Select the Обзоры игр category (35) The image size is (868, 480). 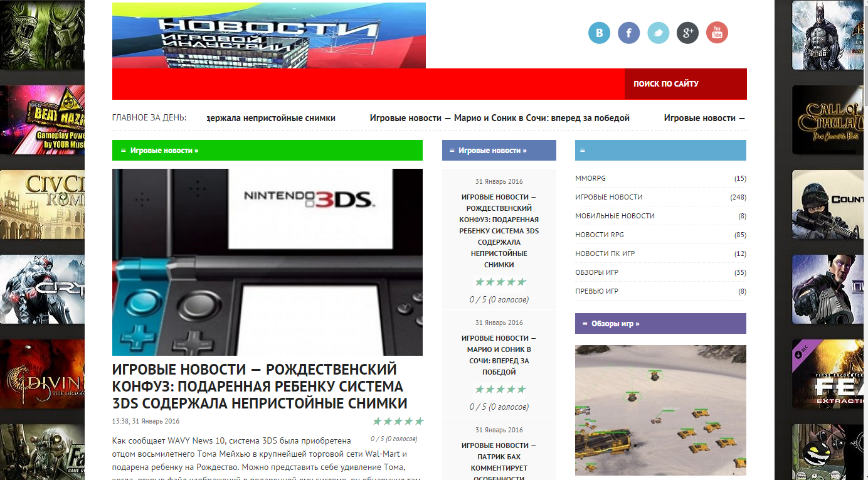click(596, 272)
